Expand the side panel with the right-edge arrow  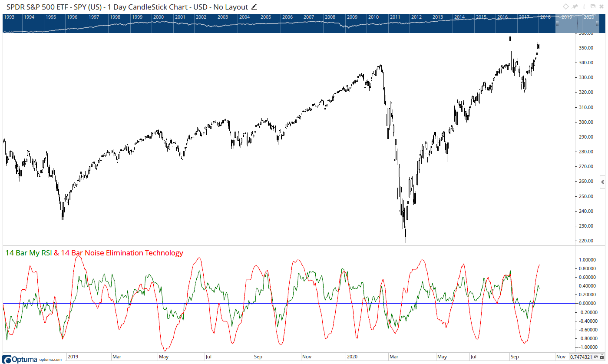[x=602, y=182]
